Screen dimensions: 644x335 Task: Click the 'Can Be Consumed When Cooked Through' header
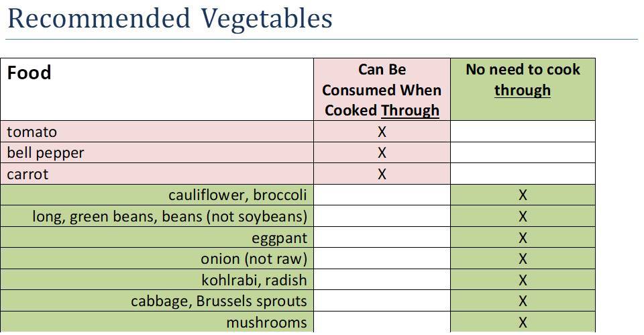(382, 90)
